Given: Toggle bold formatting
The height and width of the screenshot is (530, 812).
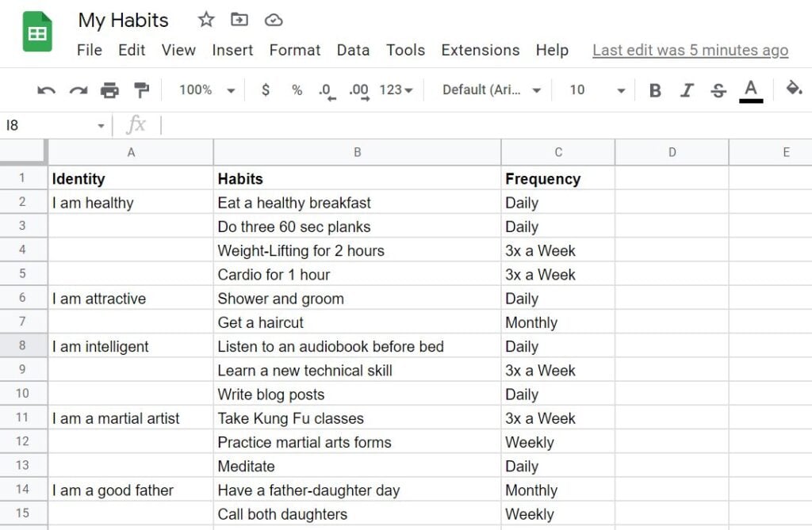Looking at the screenshot, I should click(655, 90).
